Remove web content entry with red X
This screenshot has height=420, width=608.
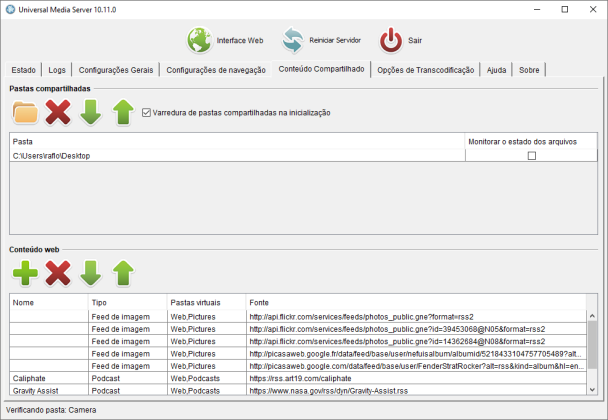click(58, 273)
